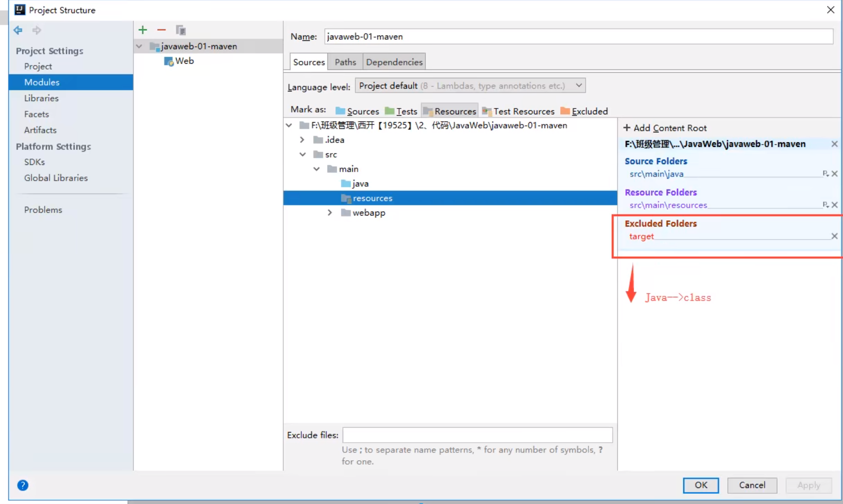Expand the webapp folder
The height and width of the screenshot is (504, 843).
330,213
